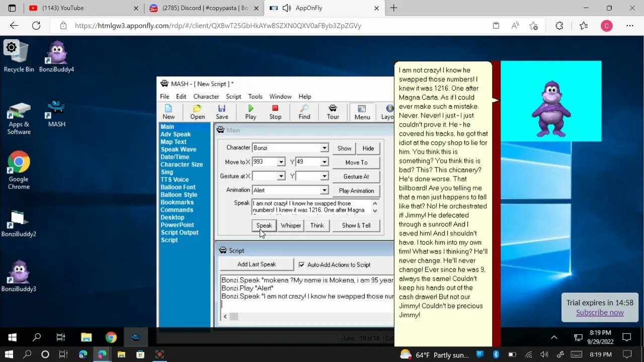Open a script with the Open icon
This screenshot has height=362, width=644.
coord(197,112)
